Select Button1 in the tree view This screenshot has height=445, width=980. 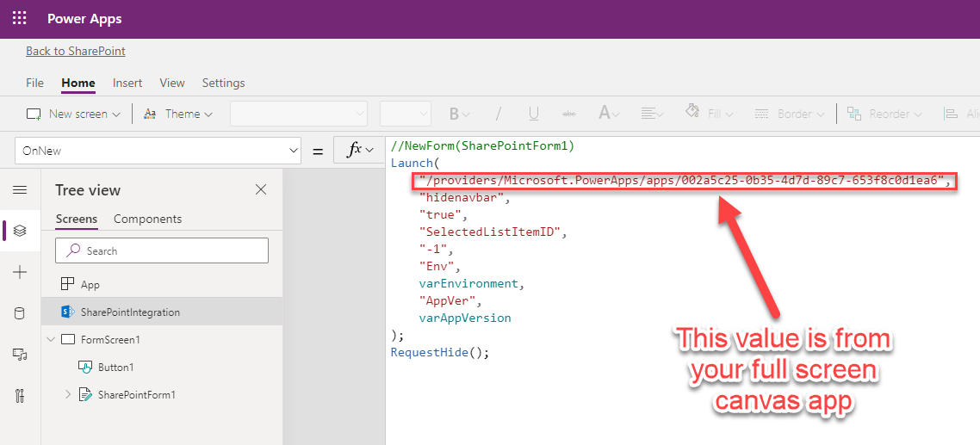[x=115, y=368]
